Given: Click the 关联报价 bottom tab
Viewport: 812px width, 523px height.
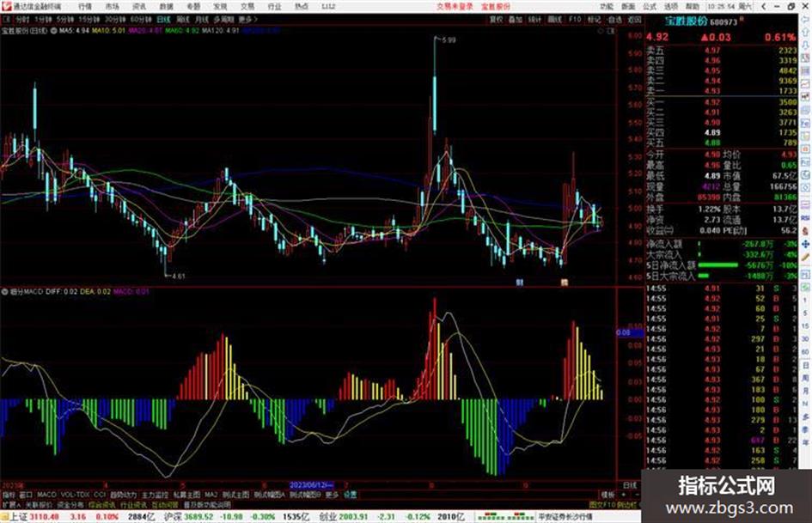Looking at the screenshot, I should tap(39, 505).
